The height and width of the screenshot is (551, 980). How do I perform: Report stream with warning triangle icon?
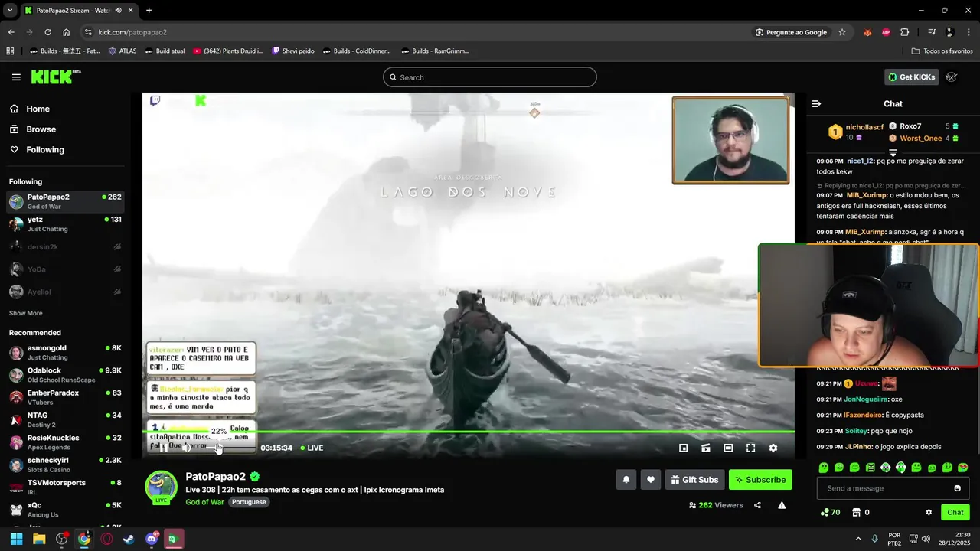782,505
